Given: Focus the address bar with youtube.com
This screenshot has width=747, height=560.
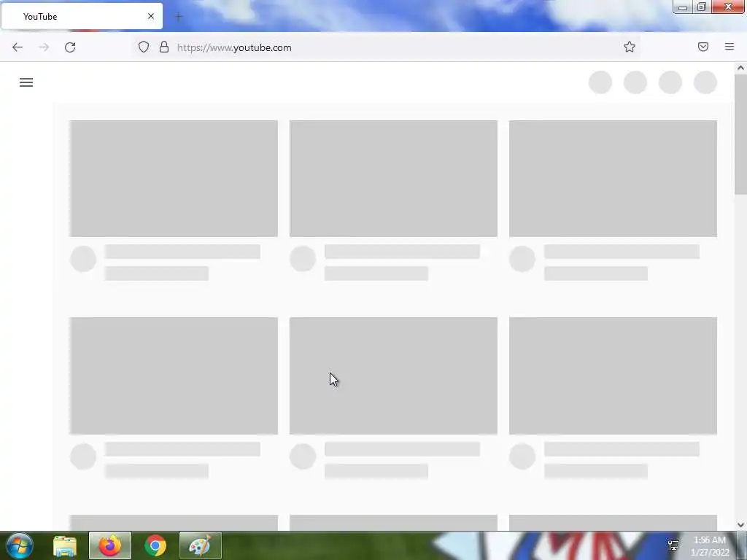Looking at the screenshot, I should (386, 47).
